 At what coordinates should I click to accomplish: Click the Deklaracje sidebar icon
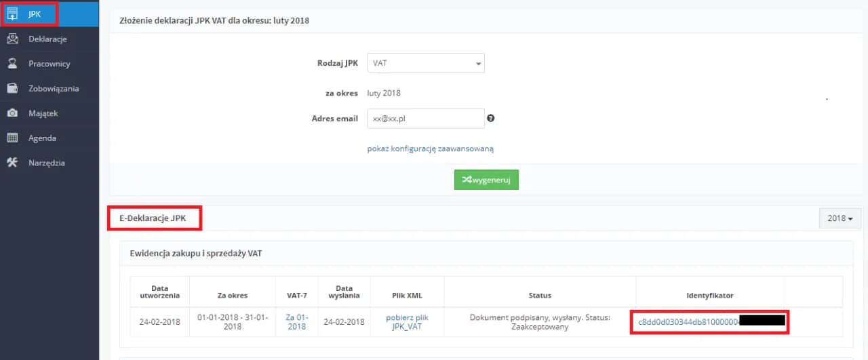coord(12,39)
